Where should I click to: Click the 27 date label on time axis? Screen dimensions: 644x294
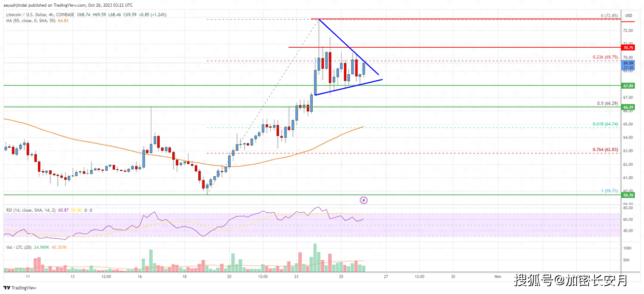(x=386, y=276)
